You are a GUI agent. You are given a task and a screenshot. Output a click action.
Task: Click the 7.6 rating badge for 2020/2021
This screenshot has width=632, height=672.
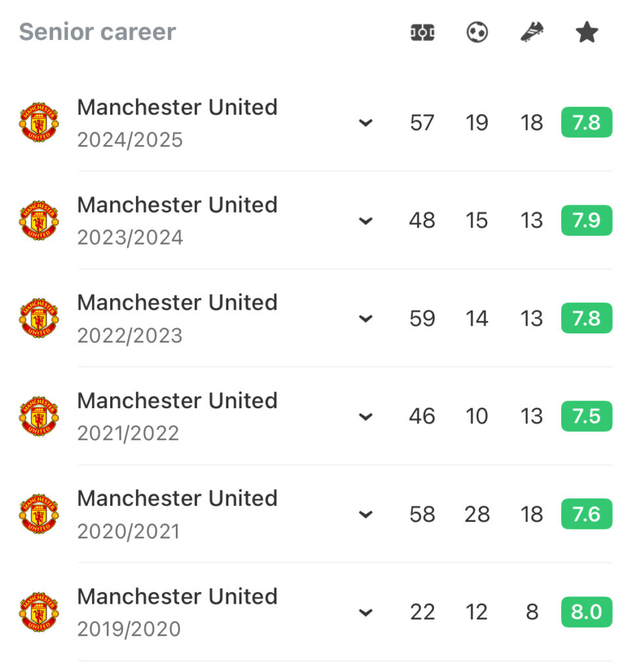587,514
